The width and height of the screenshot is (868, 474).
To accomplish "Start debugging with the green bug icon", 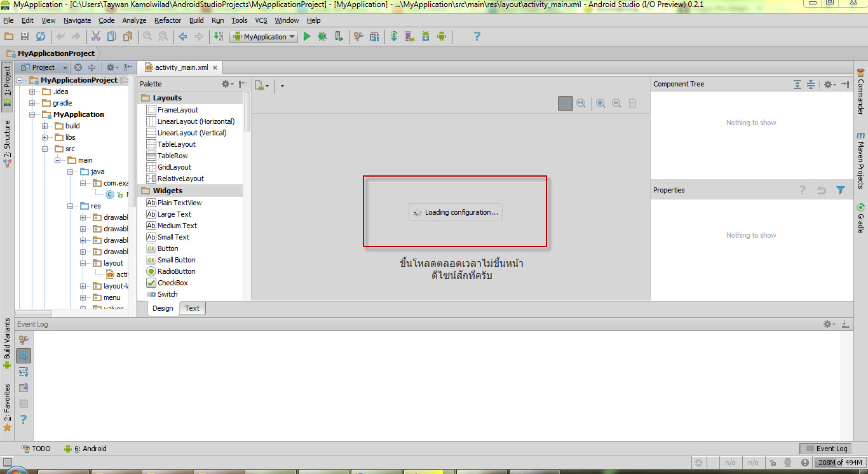I will (x=323, y=37).
